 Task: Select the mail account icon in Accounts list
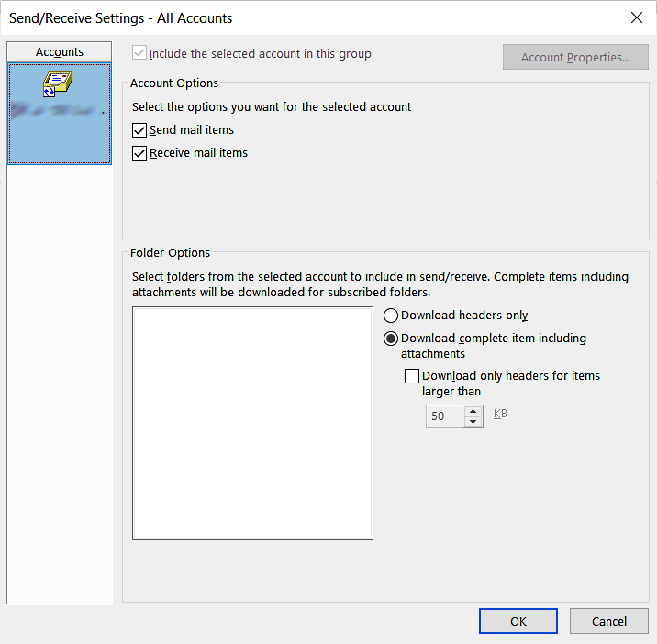tap(58, 83)
